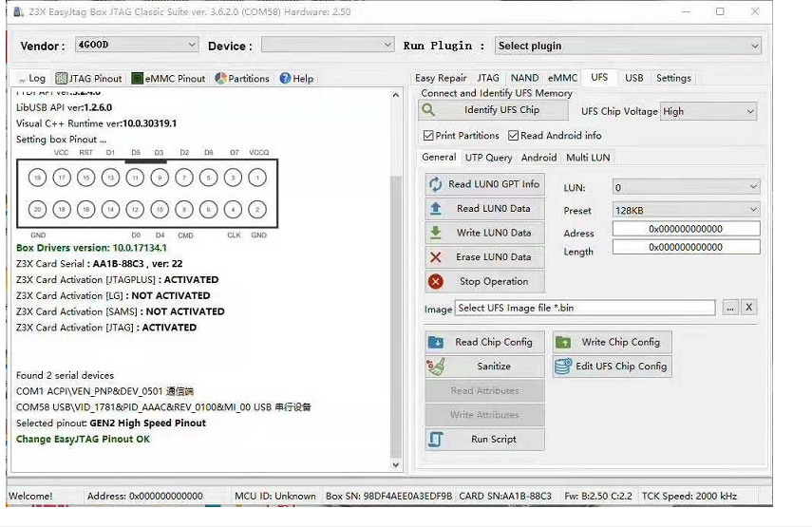The width and height of the screenshot is (812, 527).
Task: Click the 'Found 2 serial devices' log line
Action: tap(65, 375)
